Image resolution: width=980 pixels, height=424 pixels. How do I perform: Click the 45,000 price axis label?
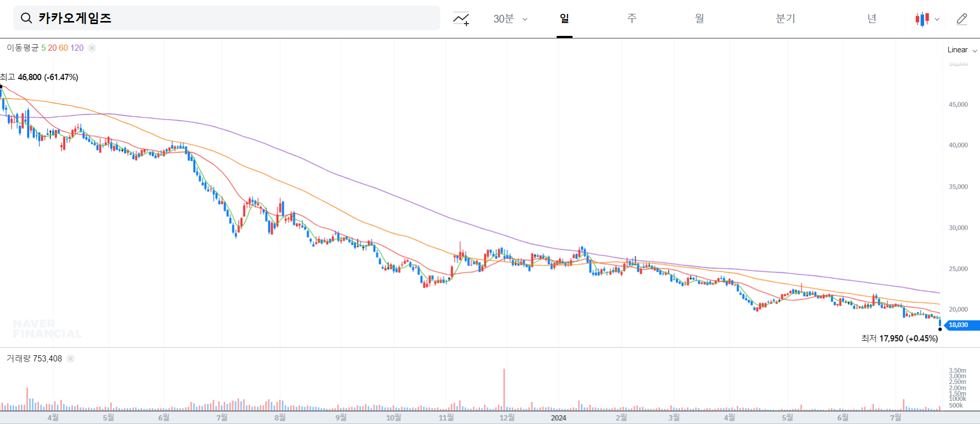(958, 105)
